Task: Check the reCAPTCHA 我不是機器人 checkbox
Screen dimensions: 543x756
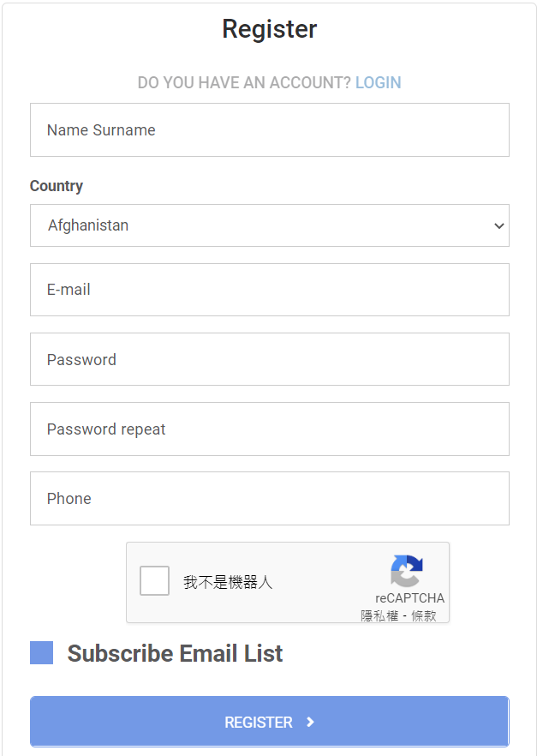Action: [155, 580]
